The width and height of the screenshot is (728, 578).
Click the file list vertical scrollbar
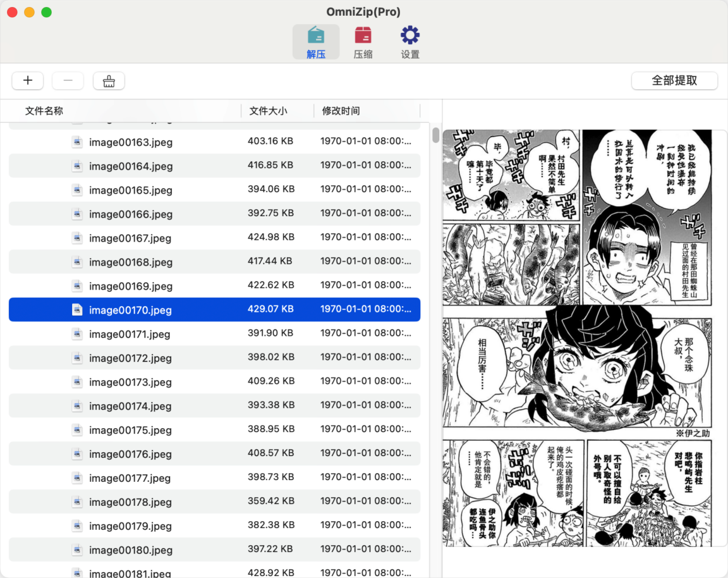coord(435,135)
